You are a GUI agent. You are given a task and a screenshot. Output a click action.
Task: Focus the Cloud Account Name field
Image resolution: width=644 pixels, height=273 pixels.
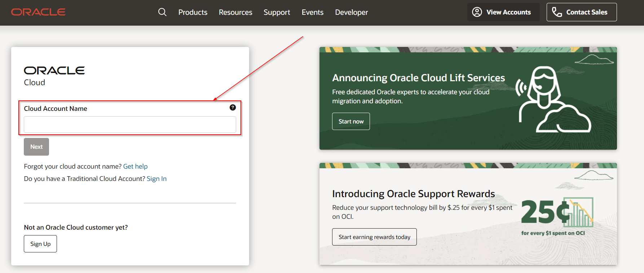130,125
